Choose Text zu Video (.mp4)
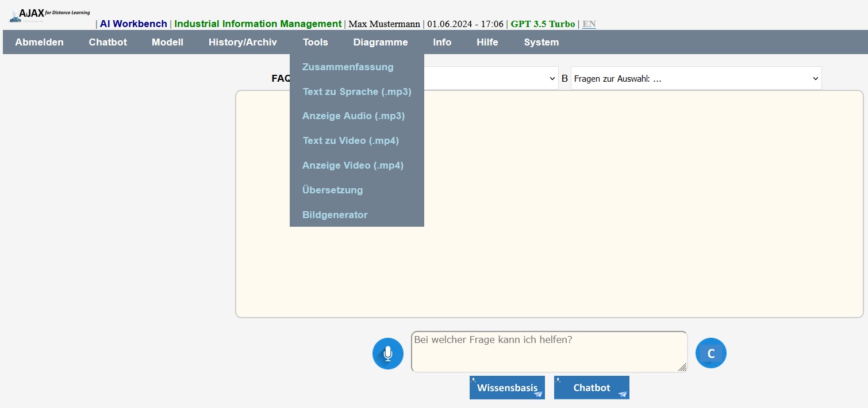This screenshot has width=868, height=408. 351,141
